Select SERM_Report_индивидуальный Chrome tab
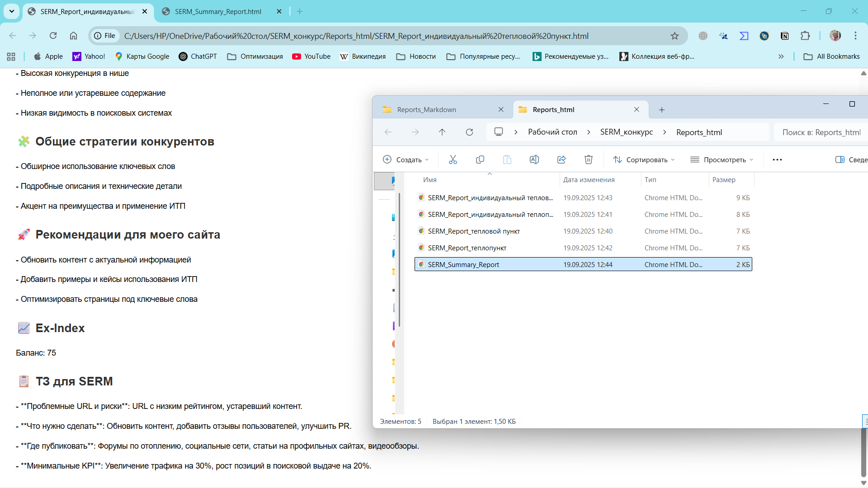Screen dimensions: 868x488 pos(87,12)
